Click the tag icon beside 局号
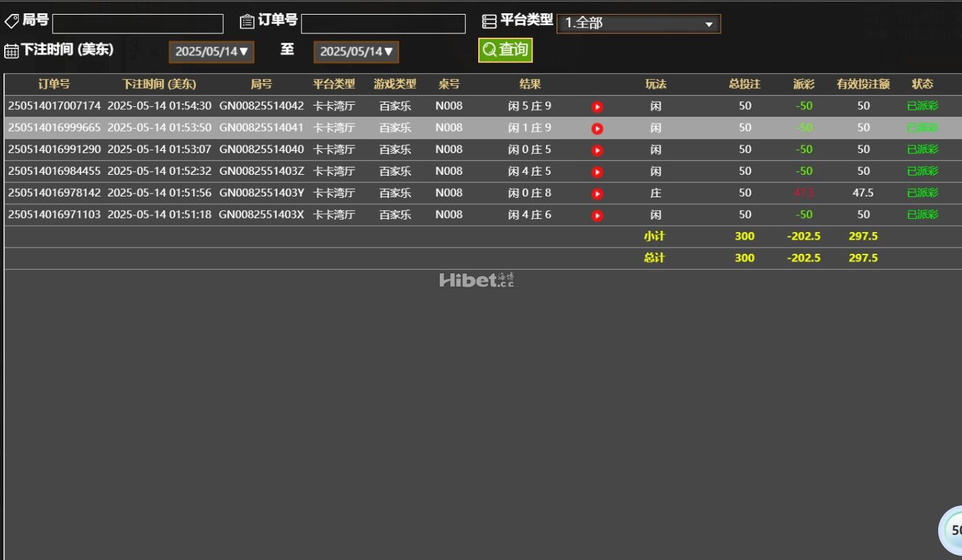 [x=11, y=22]
